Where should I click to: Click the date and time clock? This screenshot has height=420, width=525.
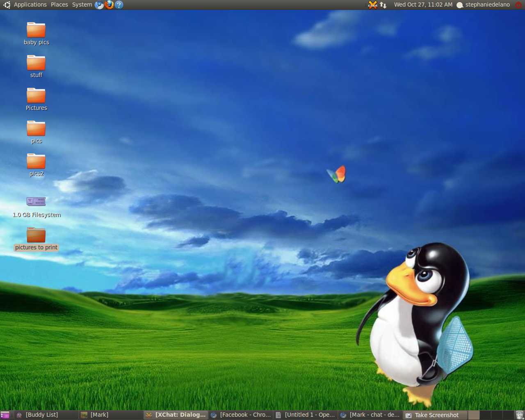[423, 5]
